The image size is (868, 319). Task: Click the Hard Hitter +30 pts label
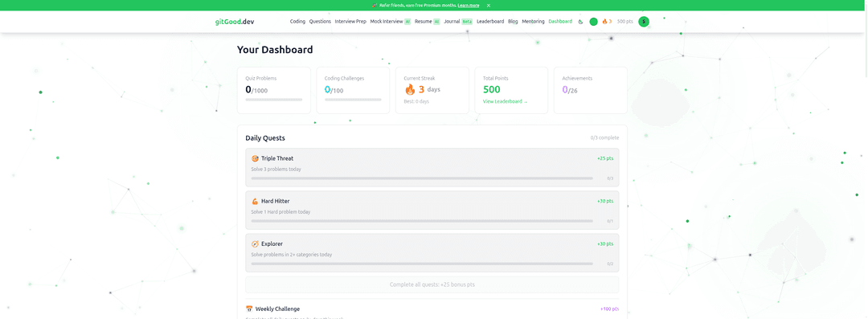(605, 201)
